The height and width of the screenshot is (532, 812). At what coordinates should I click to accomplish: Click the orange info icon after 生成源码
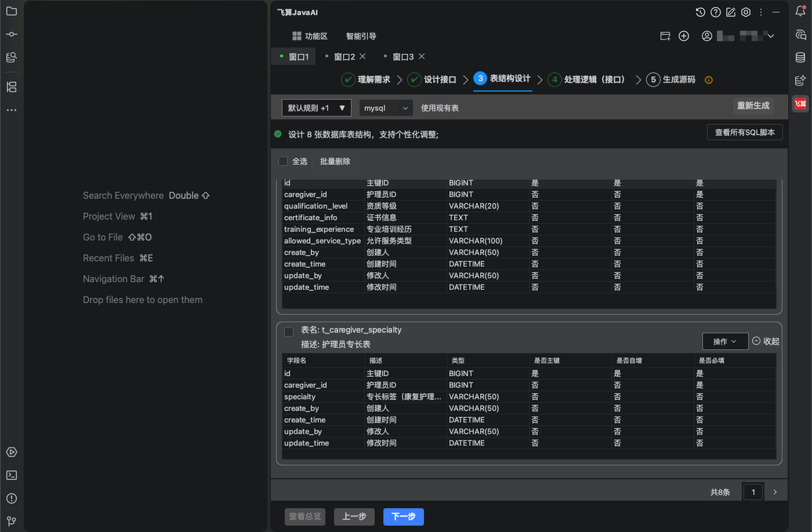[x=709, y=80]
